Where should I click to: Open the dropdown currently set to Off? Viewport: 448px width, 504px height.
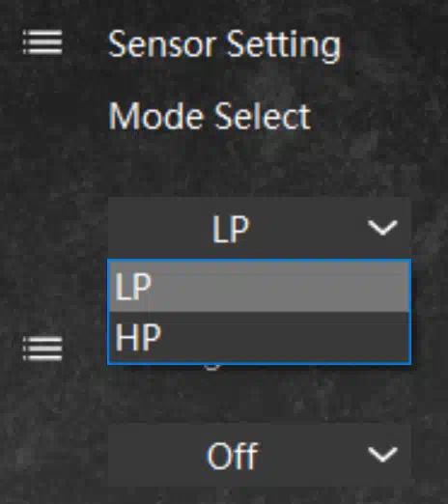[x=260, y=455]
